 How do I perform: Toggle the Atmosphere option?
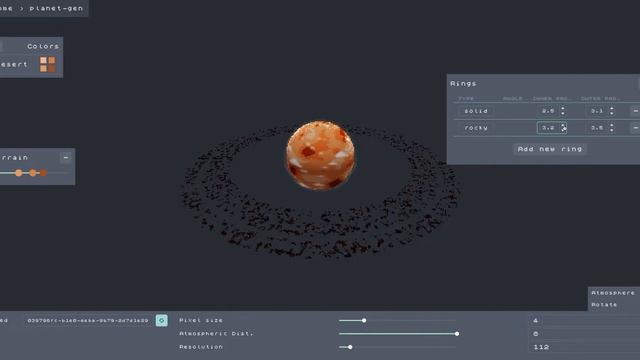[x=613, y=293]
